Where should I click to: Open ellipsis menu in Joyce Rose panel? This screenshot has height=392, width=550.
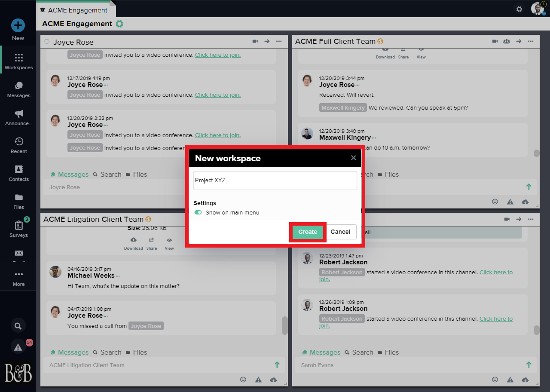pos(279,41)
